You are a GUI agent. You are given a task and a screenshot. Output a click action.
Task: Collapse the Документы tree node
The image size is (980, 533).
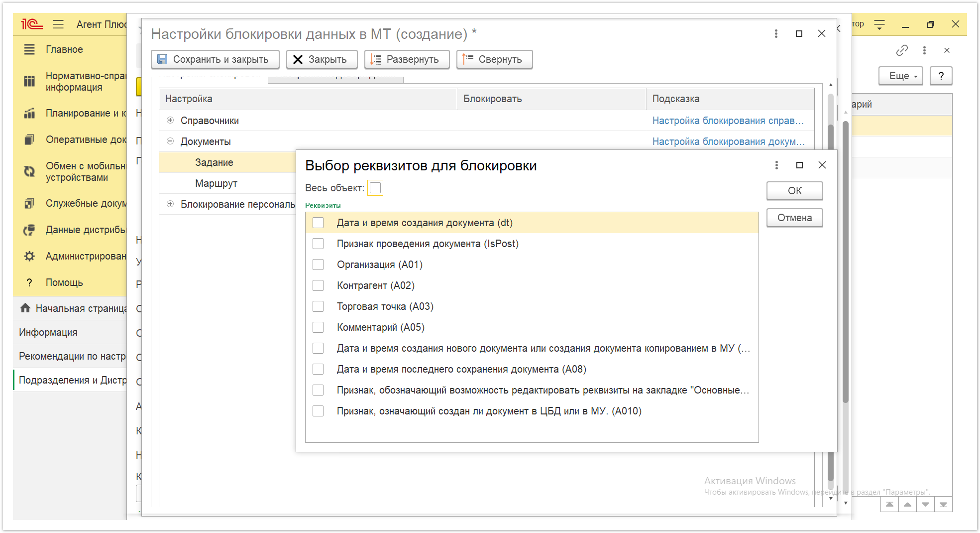pyautogui.click(x=170, y=141)
